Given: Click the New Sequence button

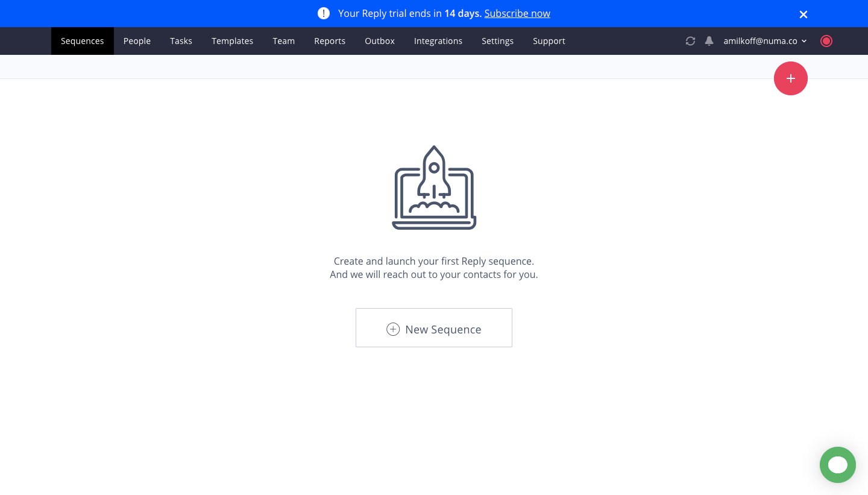Looking at the screenshot, I should pyautogui.click(x=434, y=328).
